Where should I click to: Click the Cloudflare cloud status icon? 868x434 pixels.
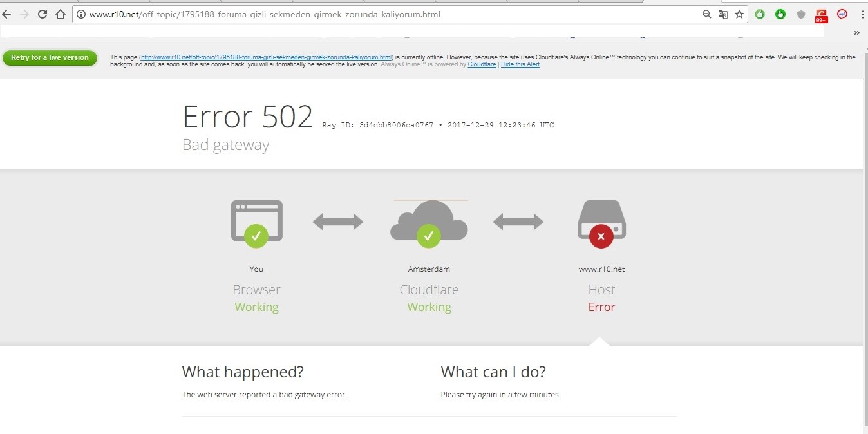(429, 223)
